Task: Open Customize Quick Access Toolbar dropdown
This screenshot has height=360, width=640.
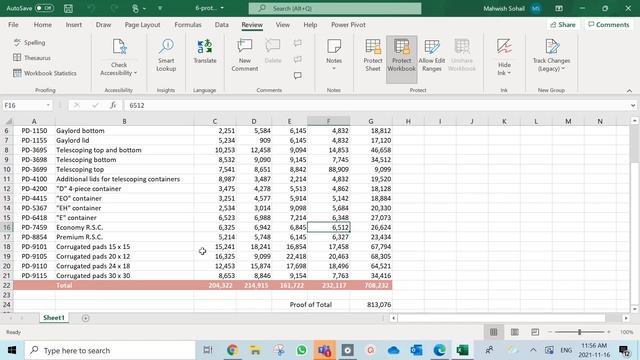Action: [x=160, y=8]
